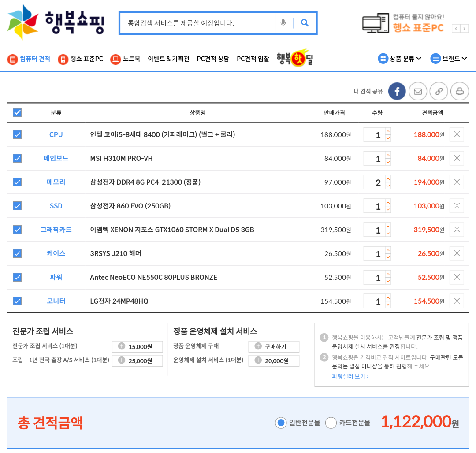Open the 그래픽카드 category link
Viewport: 476px width, 453px height.
[x=56, y=230]
